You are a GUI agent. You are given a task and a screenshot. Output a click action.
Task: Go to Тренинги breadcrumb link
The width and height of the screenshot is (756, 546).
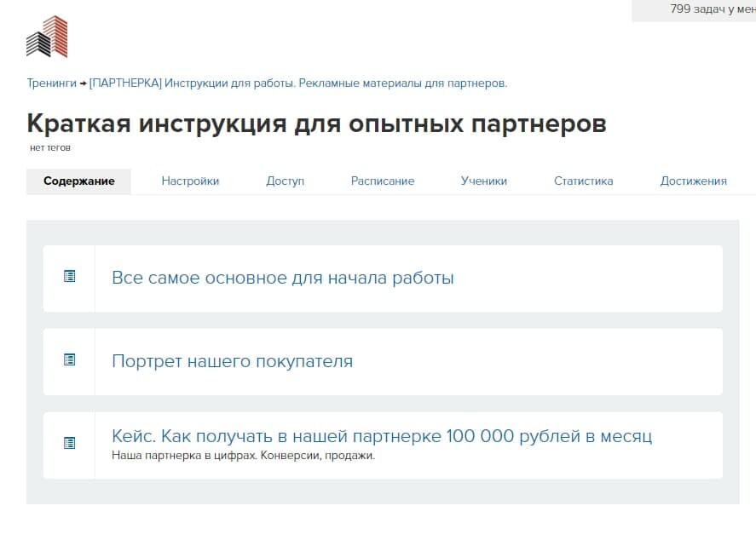tap(52, 83)
